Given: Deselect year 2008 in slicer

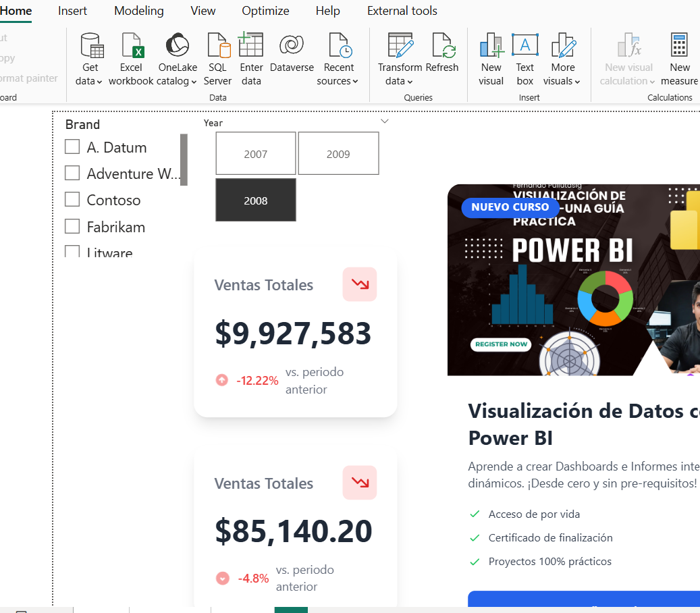Looking at the screenshot, I should pos(256,200).
